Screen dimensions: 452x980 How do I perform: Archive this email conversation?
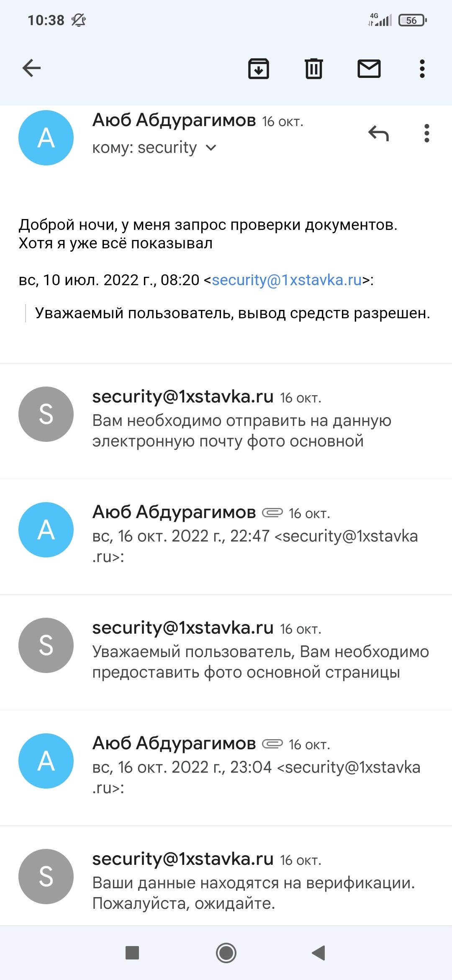point(259,69)
